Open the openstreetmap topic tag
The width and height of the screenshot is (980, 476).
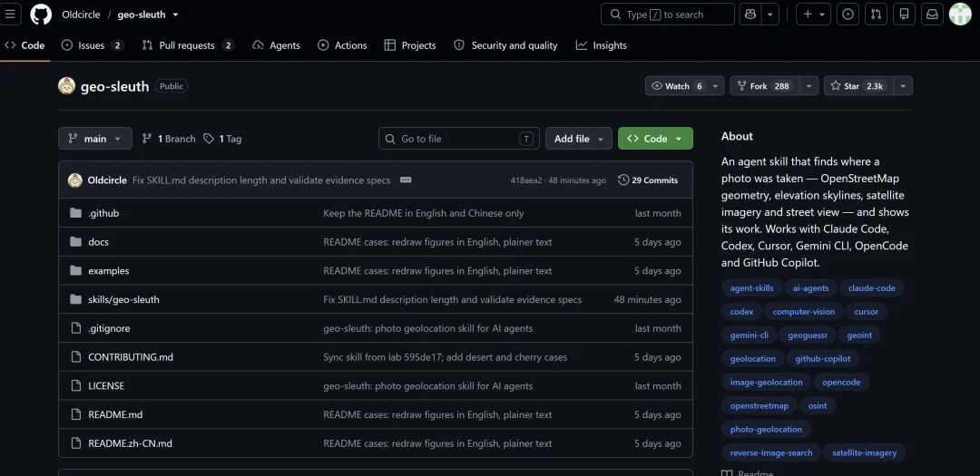759,405
